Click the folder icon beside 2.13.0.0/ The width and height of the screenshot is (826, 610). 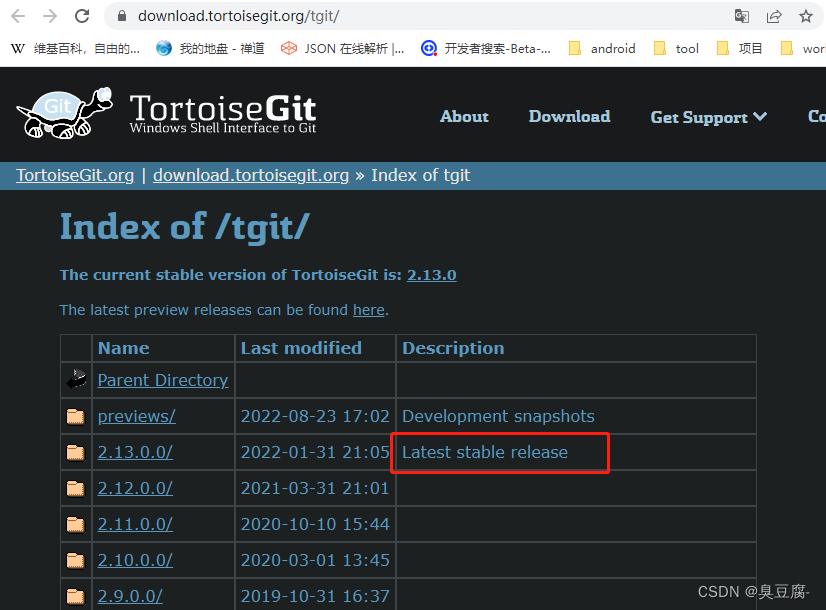[x=76, y=452]
